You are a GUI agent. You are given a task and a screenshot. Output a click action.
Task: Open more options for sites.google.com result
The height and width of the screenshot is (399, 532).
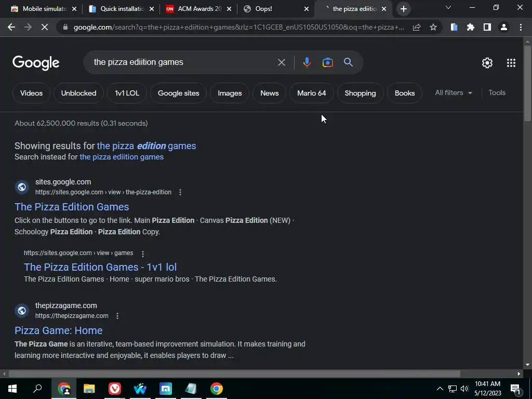click(x=180, y=192)
